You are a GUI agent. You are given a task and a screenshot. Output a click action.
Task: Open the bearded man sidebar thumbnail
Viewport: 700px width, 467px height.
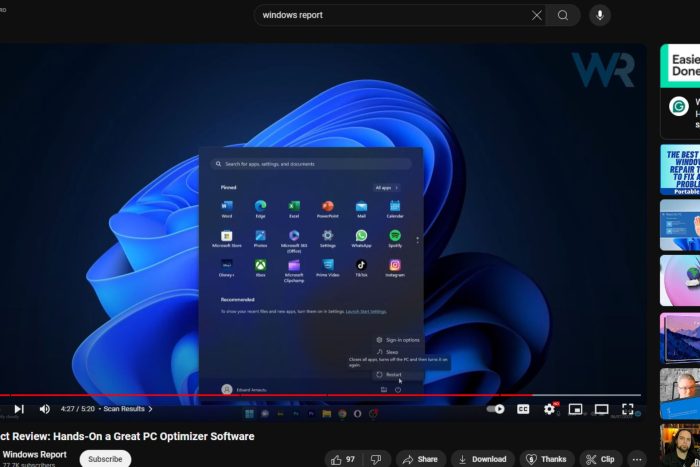tap(680, 445)
